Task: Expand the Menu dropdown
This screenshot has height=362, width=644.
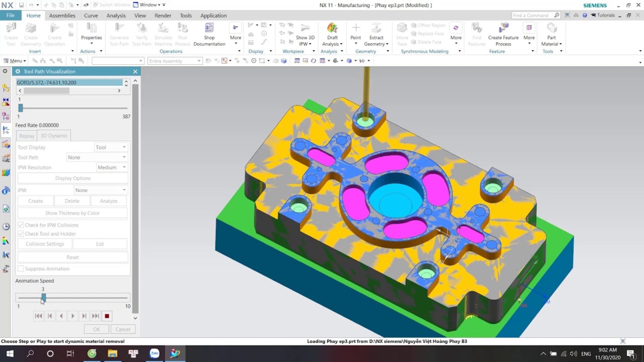Action: pos(15,61)
